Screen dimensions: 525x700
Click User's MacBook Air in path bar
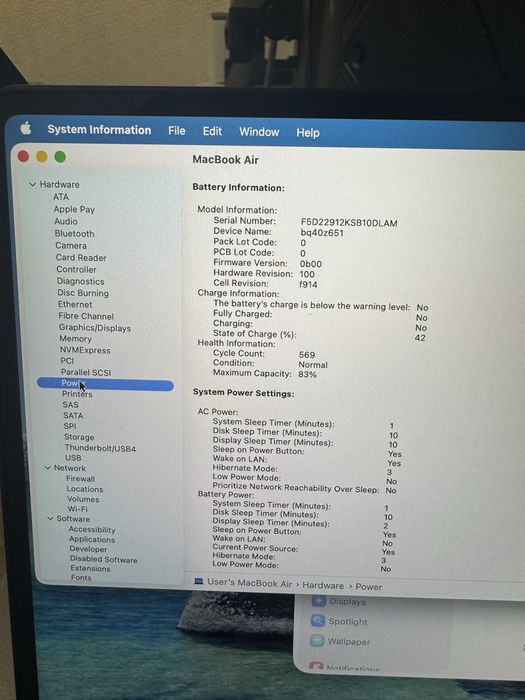pos(249,583)
